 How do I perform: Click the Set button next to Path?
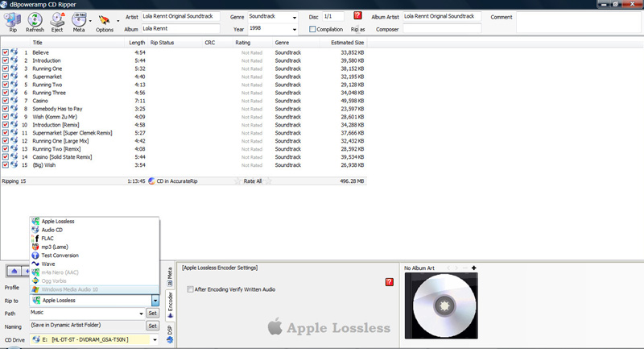(x=152, y=313)
